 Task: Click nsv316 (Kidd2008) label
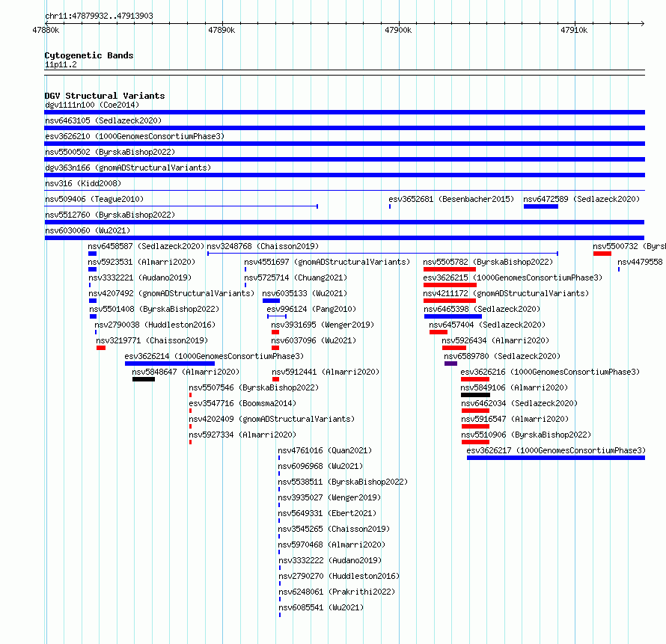[x=83, y=183]
